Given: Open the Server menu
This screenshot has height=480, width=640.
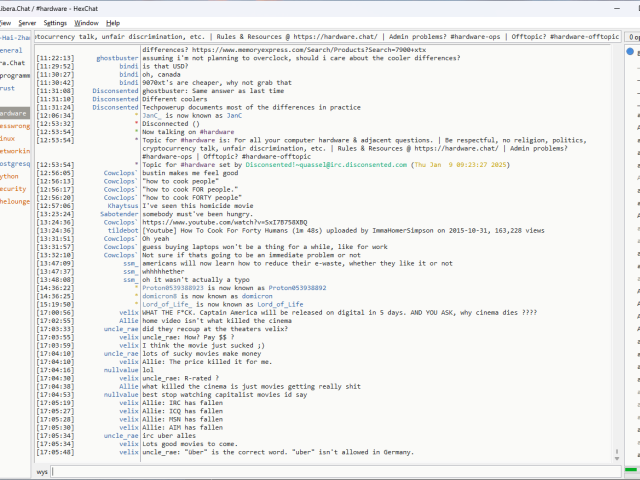Looking at the screenshot, I should (x=26, y=22).
